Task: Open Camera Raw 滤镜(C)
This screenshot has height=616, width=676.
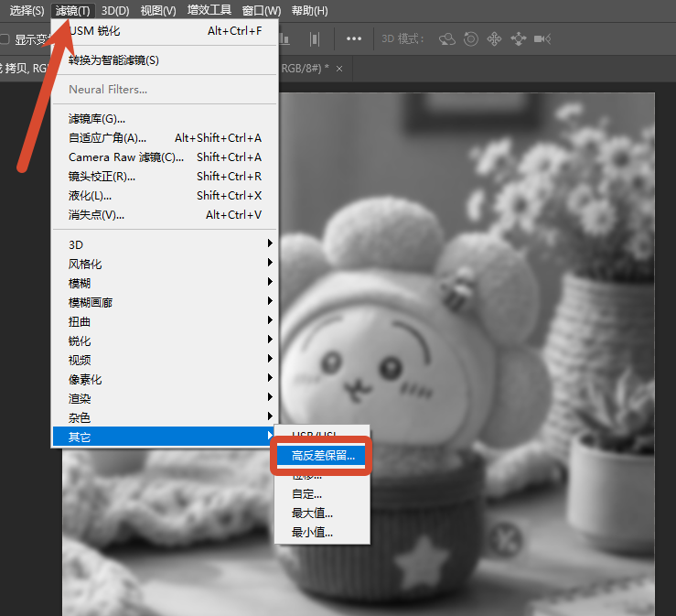Action: [165, 157]
